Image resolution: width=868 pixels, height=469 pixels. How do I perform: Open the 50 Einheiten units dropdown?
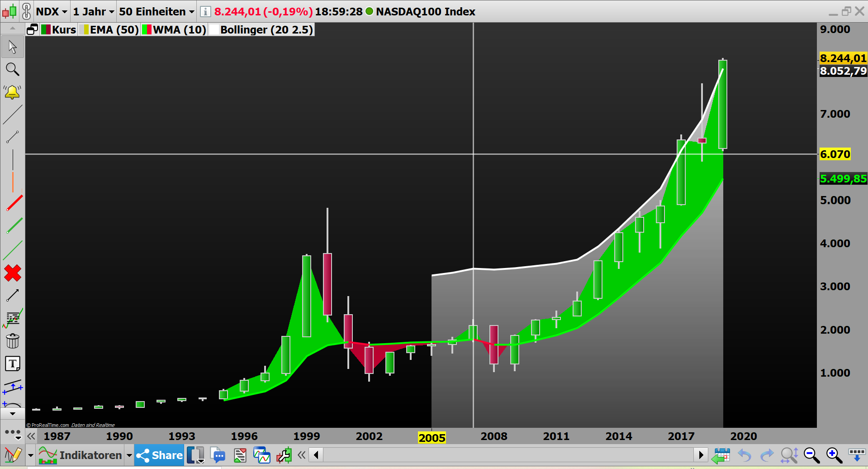156,11
